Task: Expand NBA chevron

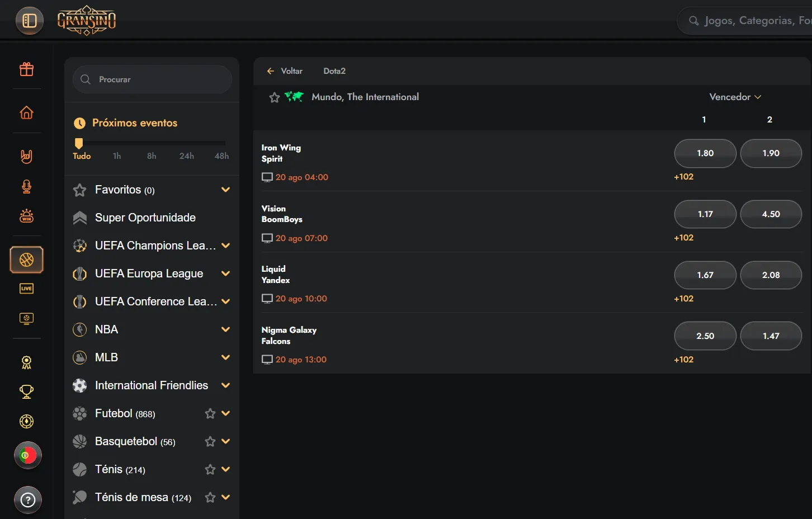Action: click(x=226, y=329)
